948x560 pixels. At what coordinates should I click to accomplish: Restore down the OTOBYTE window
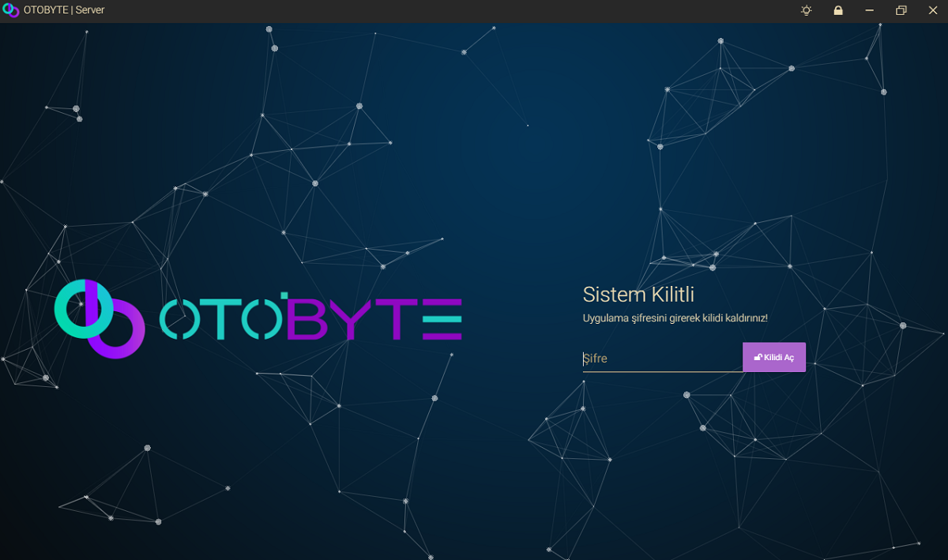(901, 10)
